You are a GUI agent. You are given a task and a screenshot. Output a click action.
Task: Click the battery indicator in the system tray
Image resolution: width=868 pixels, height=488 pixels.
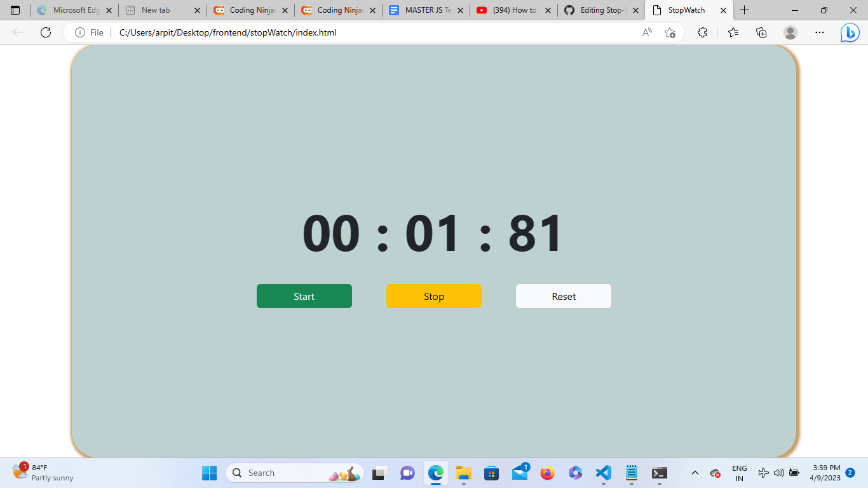pyautogui.click(x=794, y=473)
